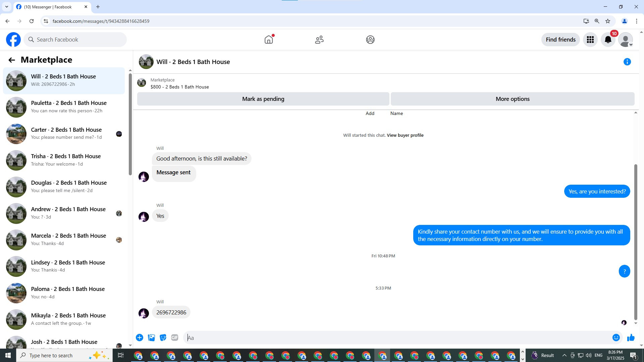The width and height of the screenshot is (644, 362).
Task: Click the Facebook logo
Action: (x=13, y=40)
